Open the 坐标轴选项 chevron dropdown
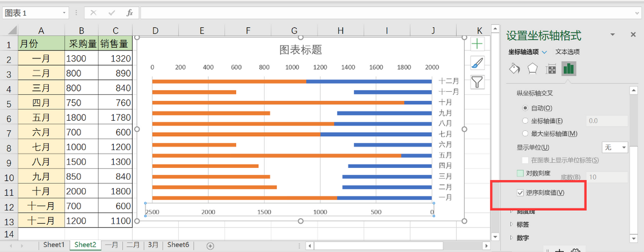 click(x=545, y=52)
